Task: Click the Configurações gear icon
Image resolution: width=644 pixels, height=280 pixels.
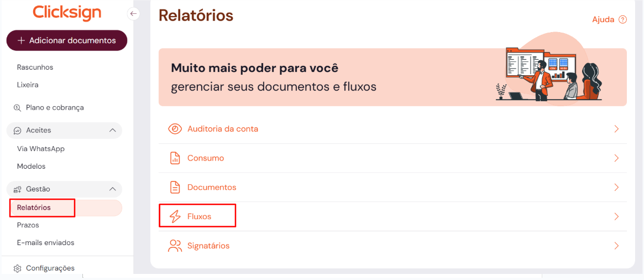Action: pos(17,268)
